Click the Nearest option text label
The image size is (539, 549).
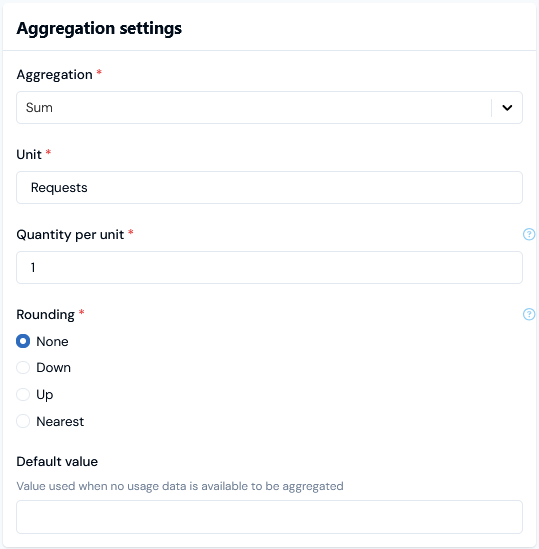(60, 421)
